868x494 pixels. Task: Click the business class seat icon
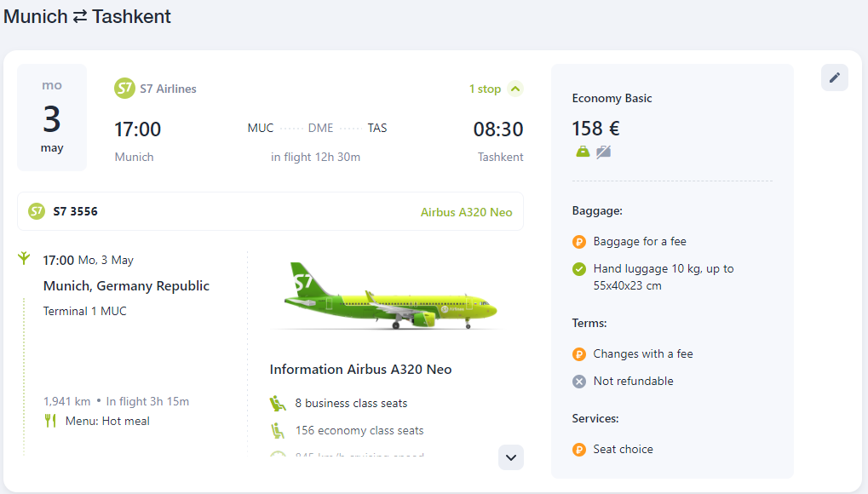278,403
